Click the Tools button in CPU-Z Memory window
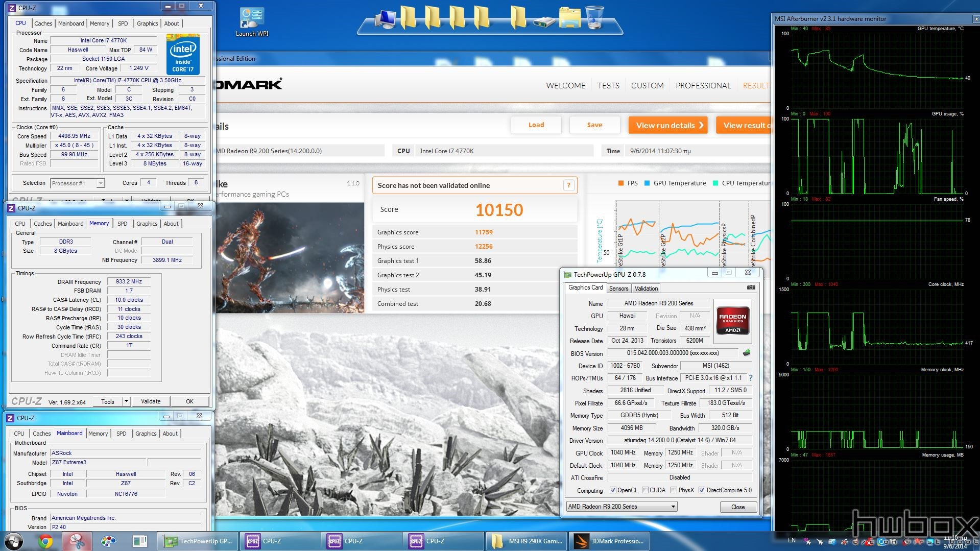This screenshot has height=551, width=980. pyautogui.click(x=108, y=401)
